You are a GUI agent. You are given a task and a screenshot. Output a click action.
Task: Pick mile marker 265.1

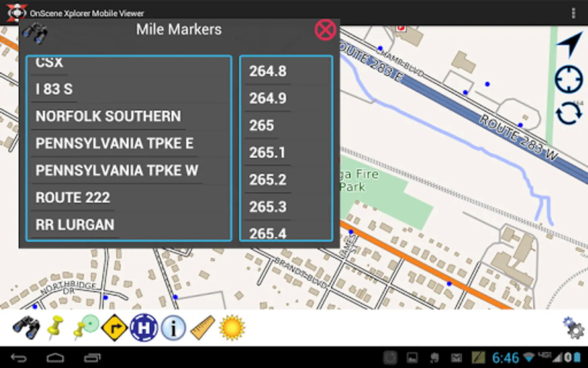click(x=286, y=153)
